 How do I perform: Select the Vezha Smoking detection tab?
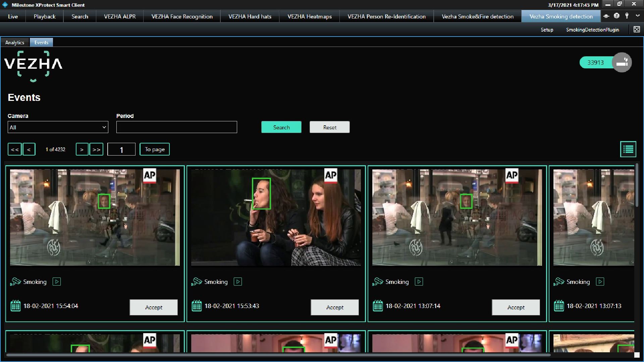click(x=561, y=16)
